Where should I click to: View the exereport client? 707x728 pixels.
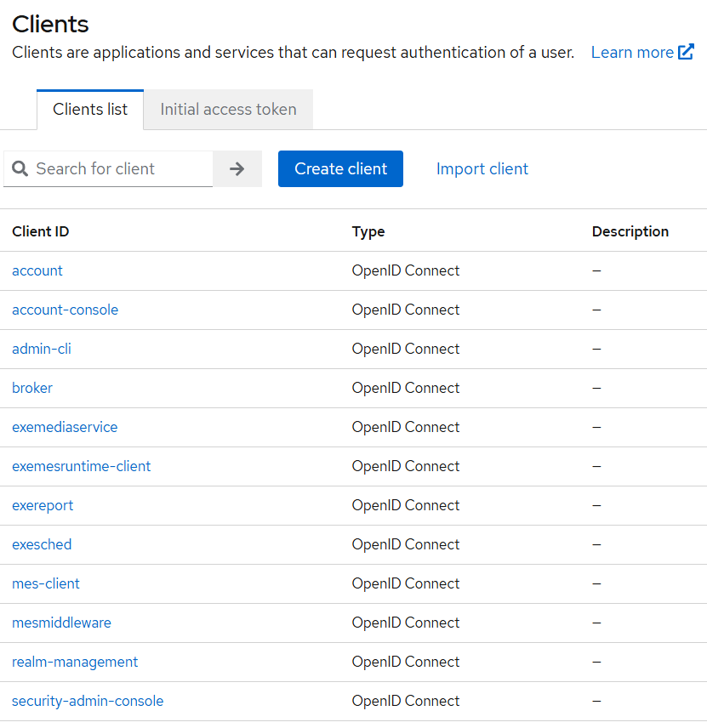43,505
